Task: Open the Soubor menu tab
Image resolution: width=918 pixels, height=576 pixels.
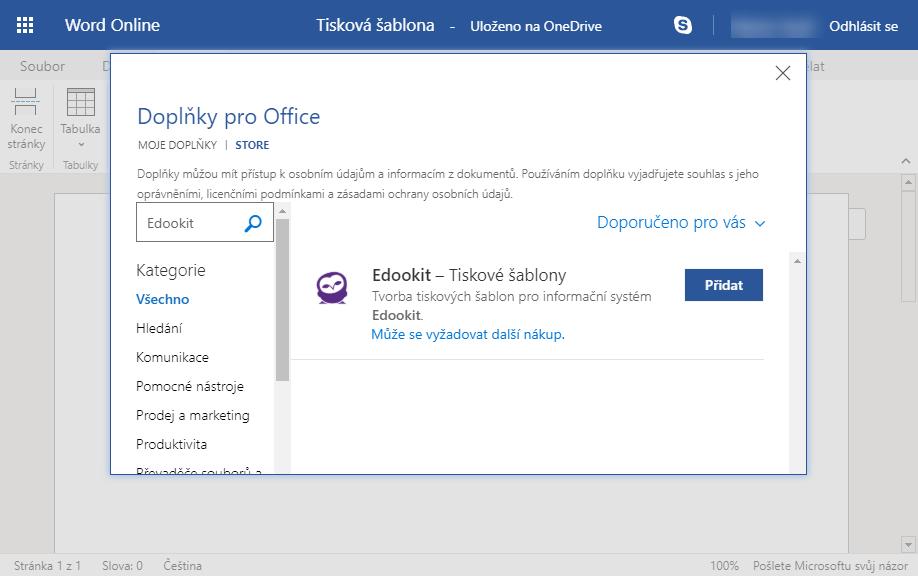Action: 42,66
